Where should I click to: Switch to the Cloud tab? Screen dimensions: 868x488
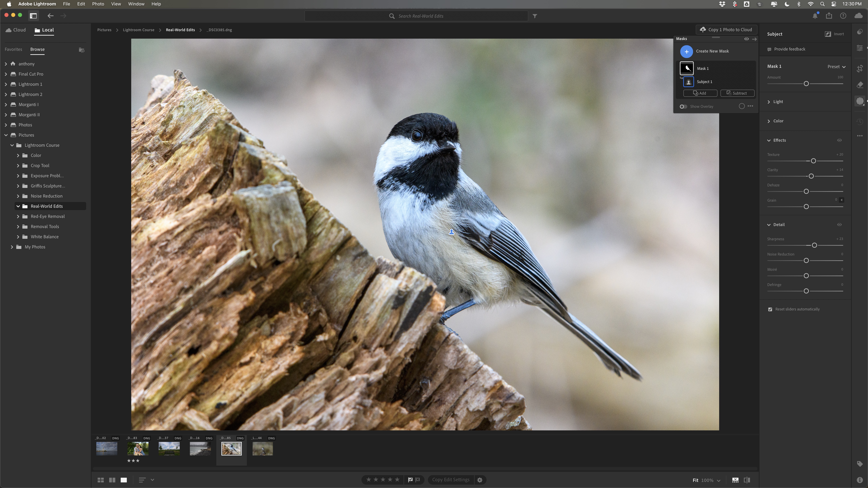[x=16, y=30]
